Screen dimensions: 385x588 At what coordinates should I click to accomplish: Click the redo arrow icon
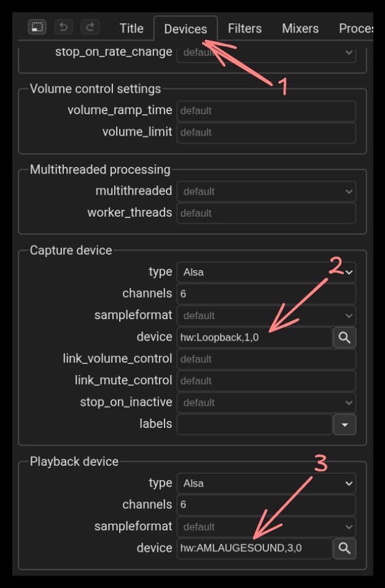tap(90, 27)
